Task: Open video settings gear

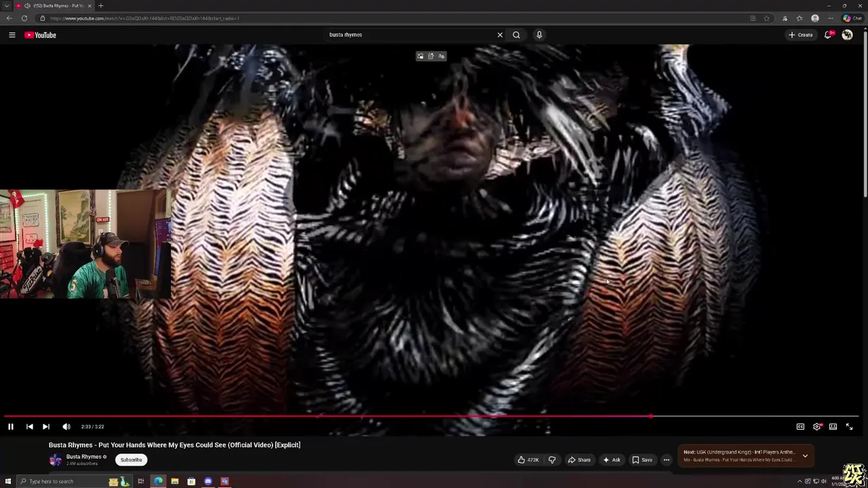Action: click(x=816, y=426)
